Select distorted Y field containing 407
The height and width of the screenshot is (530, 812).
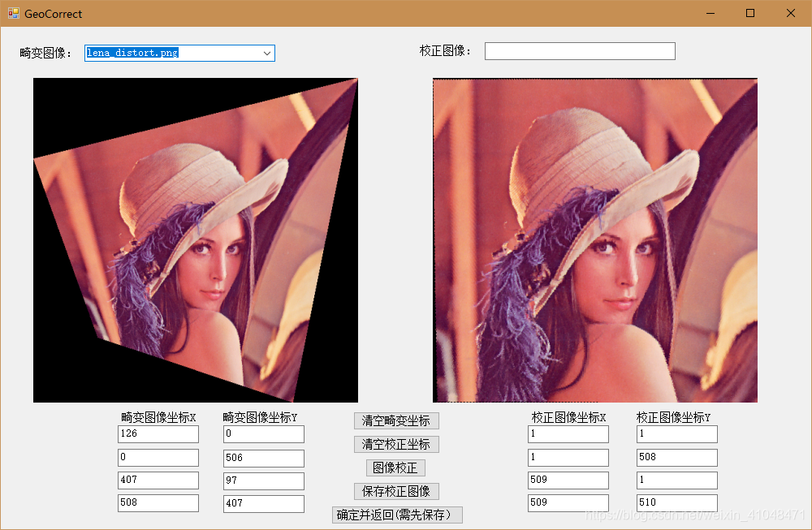tap(264, 503)
